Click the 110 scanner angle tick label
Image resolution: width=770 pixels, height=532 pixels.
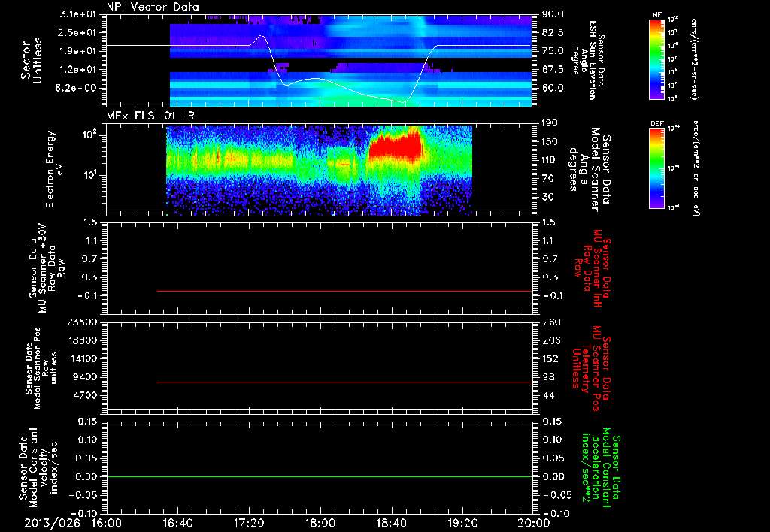[550, 160]
